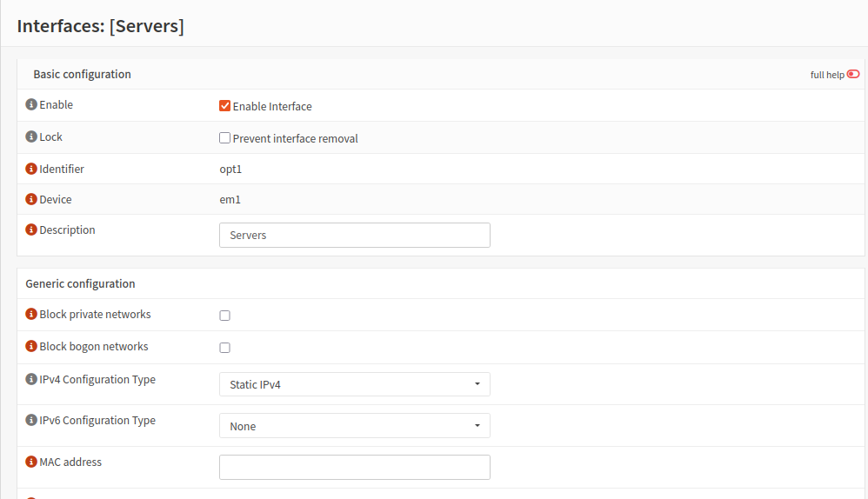The height and width of the screenshot is (499, 868).
Task: Click the Enable Interface label text
Action: (272, 107)
